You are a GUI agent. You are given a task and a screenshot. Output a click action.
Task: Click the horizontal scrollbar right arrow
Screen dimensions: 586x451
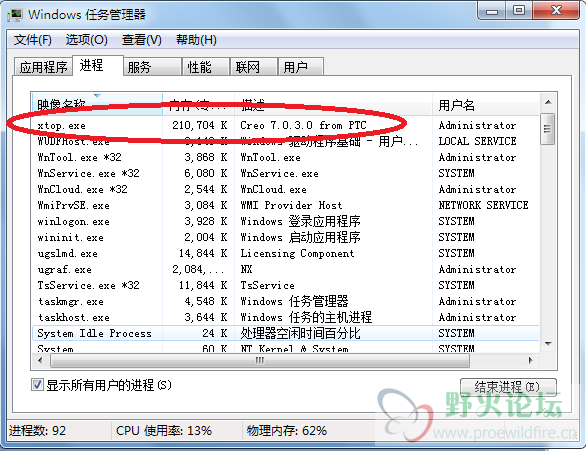click(530, 361)
